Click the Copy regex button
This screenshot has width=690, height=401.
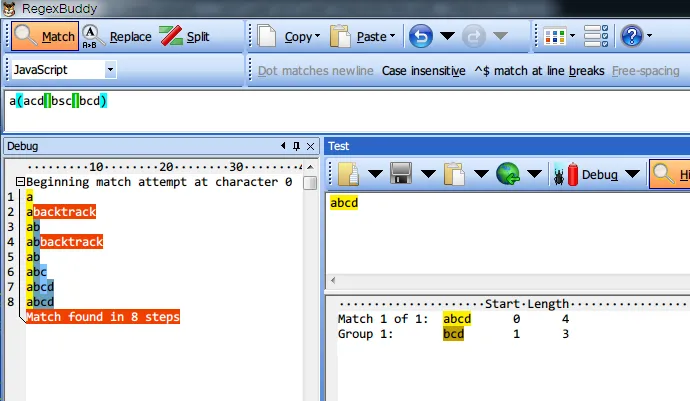click(x=284, y=37)
